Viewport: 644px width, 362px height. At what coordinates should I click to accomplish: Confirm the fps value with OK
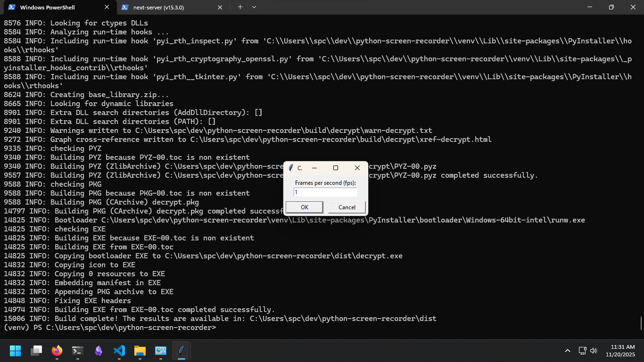(304, 207)
